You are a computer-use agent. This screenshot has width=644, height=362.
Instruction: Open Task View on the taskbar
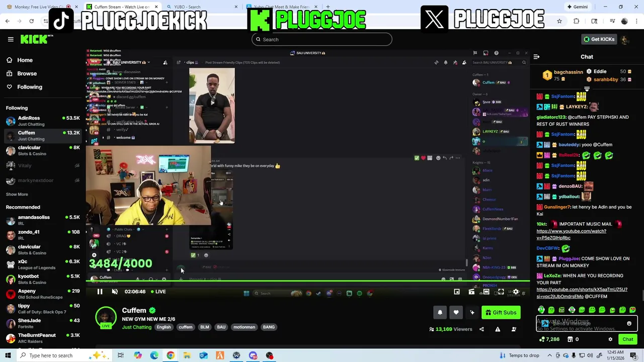[x=121, y=355]
